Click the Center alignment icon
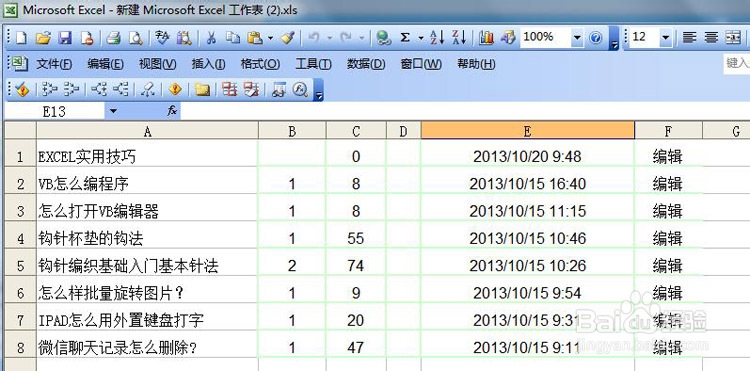 coord(711,37)
